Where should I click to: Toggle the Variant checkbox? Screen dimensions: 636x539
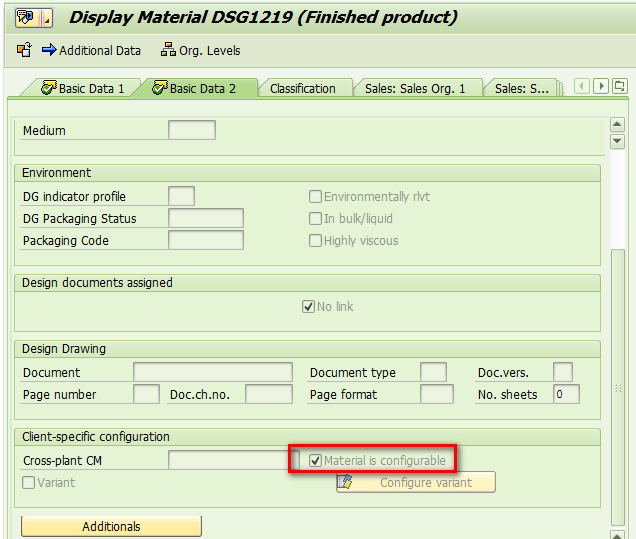(x=28, y=483)
